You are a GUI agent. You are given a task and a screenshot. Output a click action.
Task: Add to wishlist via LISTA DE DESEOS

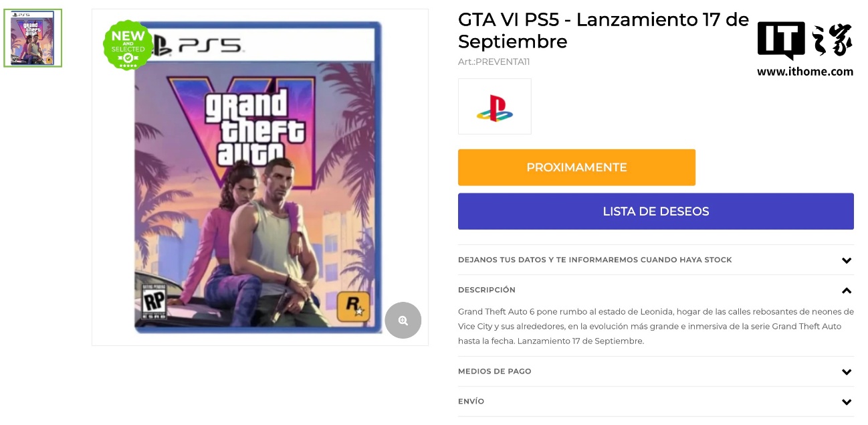coord(655,211)
